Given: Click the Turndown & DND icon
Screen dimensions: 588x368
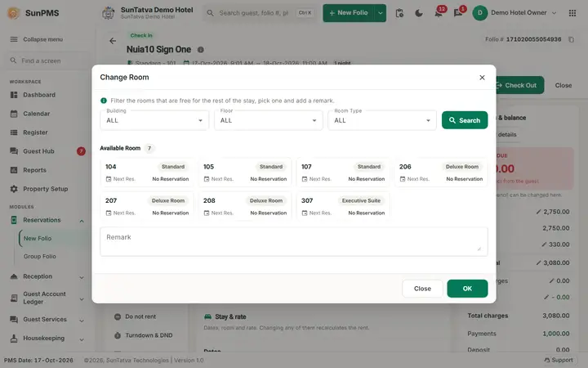Looking at the screenshot, I should pos(118,335).
